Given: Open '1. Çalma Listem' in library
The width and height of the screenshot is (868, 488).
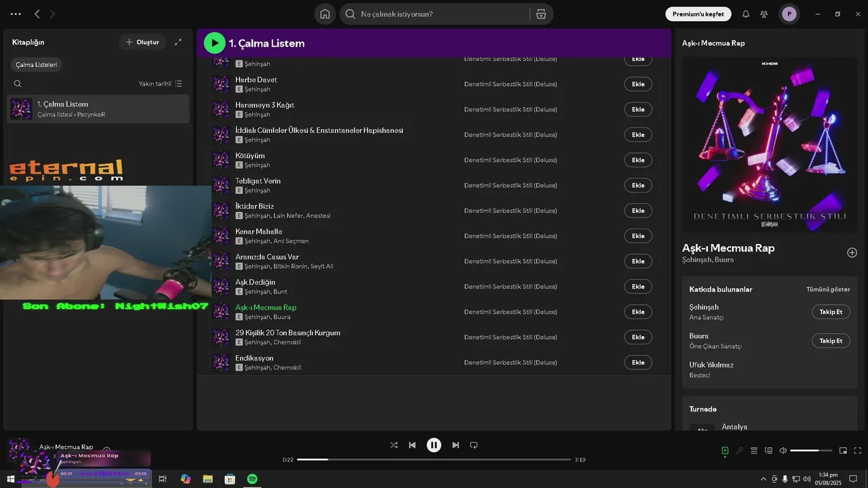Looking at the screenshot, I should 98,108.
